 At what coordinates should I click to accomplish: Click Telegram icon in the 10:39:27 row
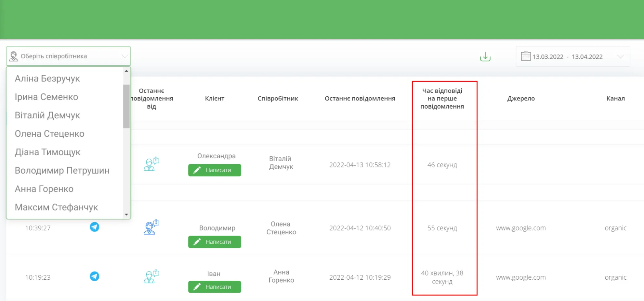(x=94, y=227)
